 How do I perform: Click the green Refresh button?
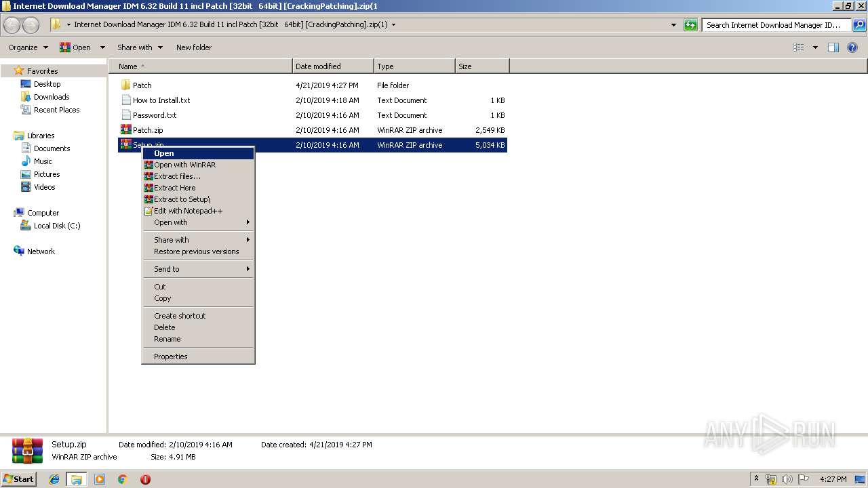(x=690, y=25)
